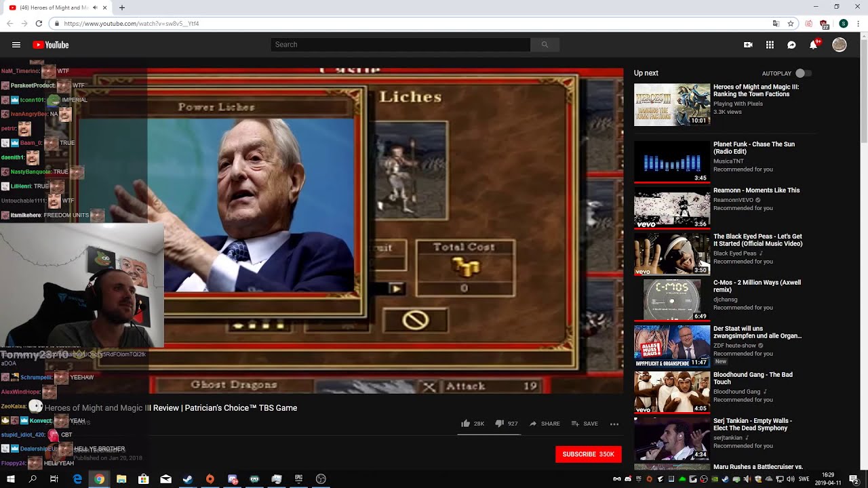Open Origin from the taskbar
Screen dimensions: 868x488
click(210, 479)
